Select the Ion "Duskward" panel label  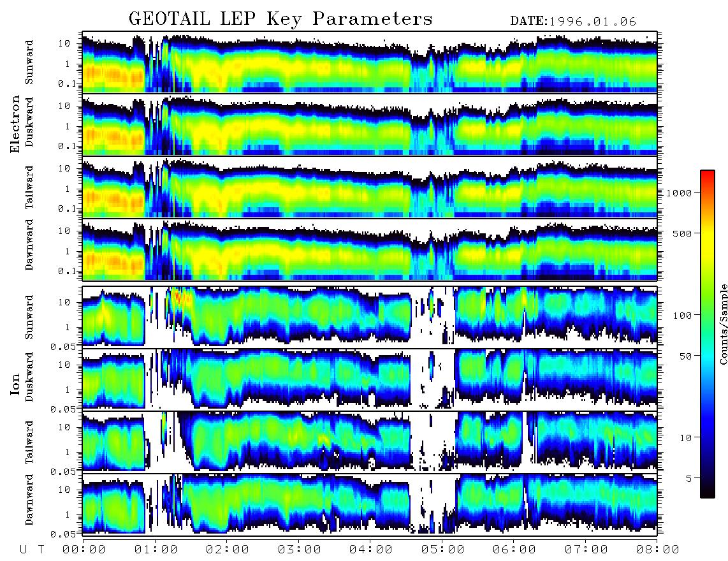click(x=29, y=377)
